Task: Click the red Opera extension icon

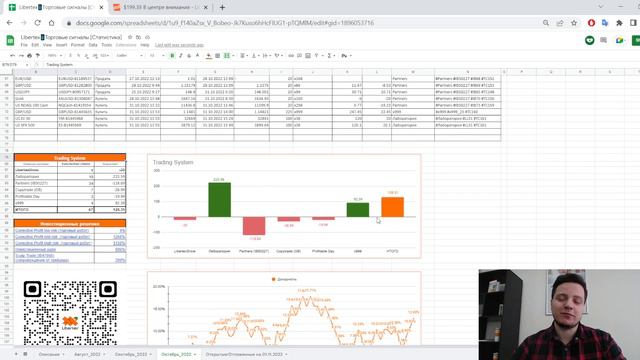Action: pyautogui.click(x=591, y=23)
